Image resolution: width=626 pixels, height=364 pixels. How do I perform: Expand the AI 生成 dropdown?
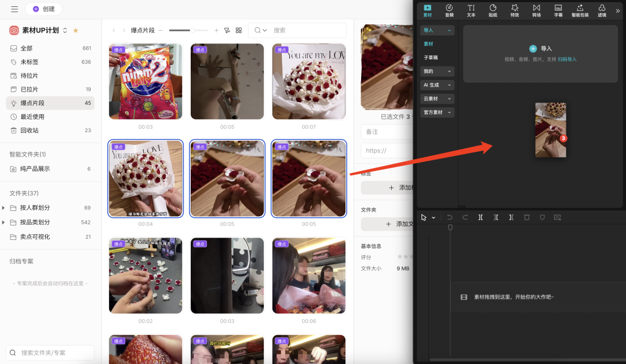pos(437,85)
